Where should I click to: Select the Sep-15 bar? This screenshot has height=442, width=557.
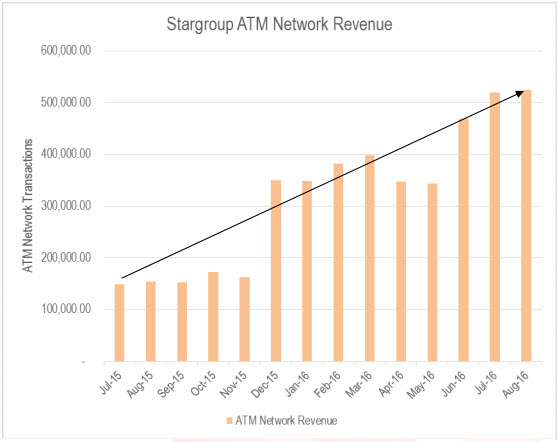tap(182, 322)
